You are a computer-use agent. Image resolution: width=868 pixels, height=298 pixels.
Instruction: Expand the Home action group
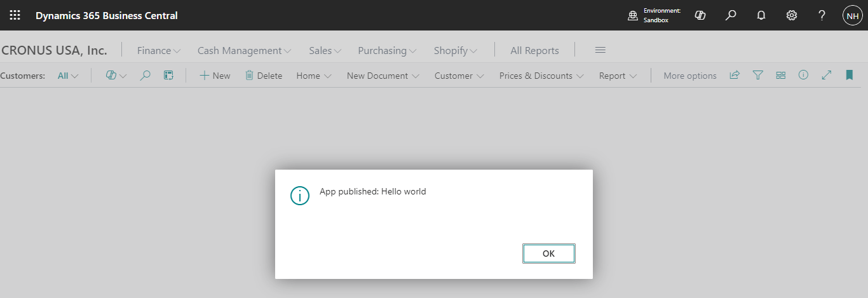[x=314, y=76]
